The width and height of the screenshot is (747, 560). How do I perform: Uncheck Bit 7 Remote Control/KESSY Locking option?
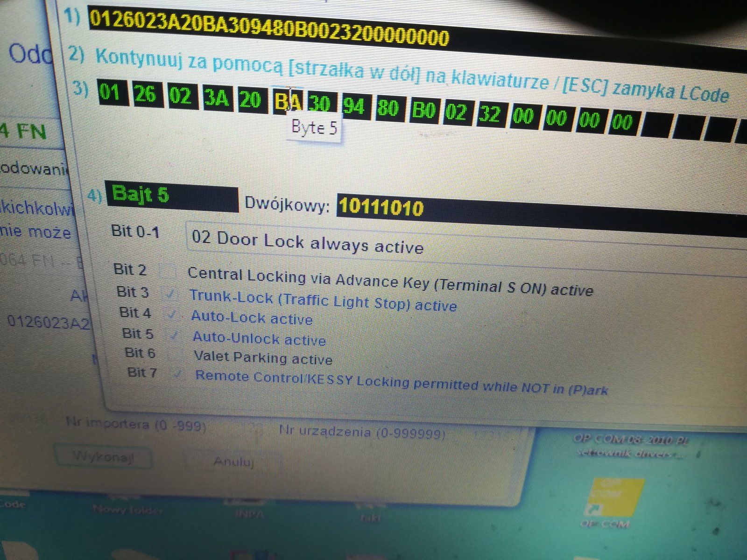177,374
